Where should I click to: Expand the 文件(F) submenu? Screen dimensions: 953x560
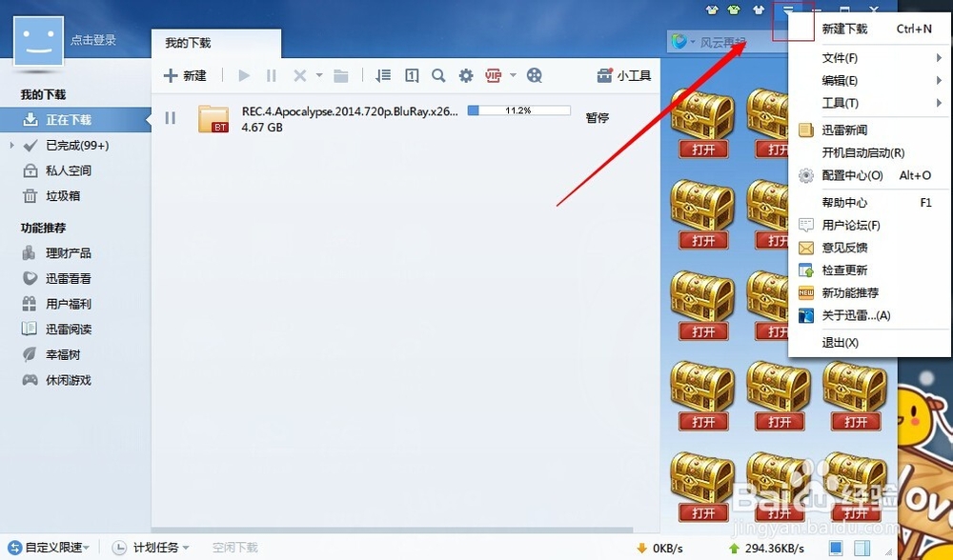(x=870, y=58)
